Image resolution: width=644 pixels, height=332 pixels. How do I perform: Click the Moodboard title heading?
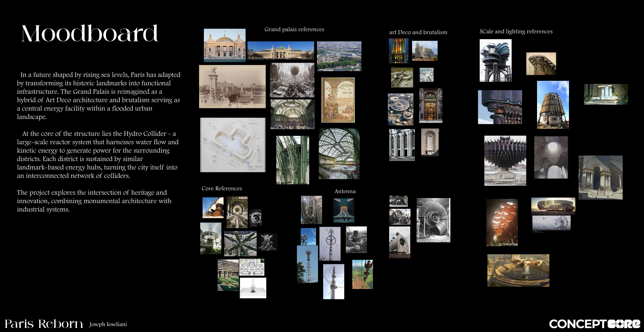click(90, 33)
